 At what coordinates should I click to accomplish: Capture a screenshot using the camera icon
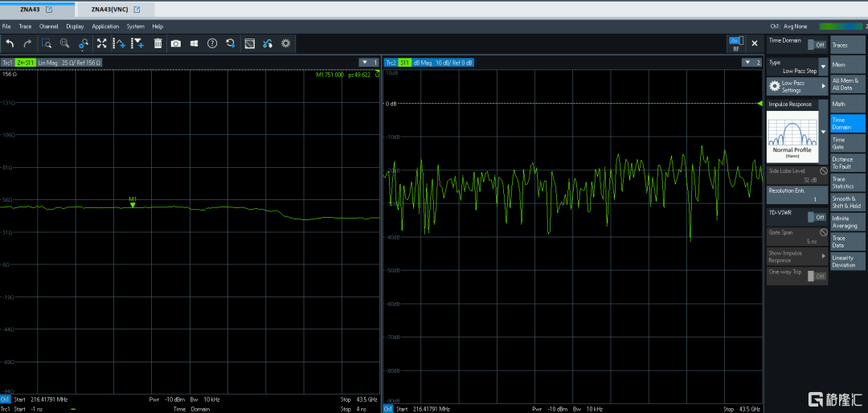176,43
